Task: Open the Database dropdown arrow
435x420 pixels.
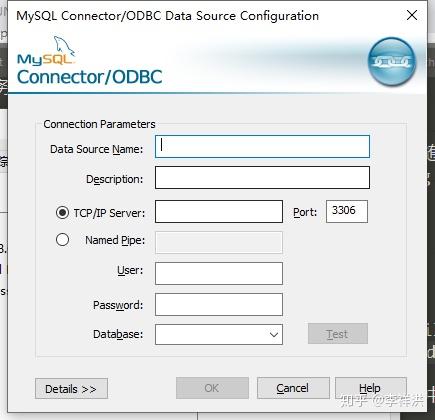Action: click(274, 335)
